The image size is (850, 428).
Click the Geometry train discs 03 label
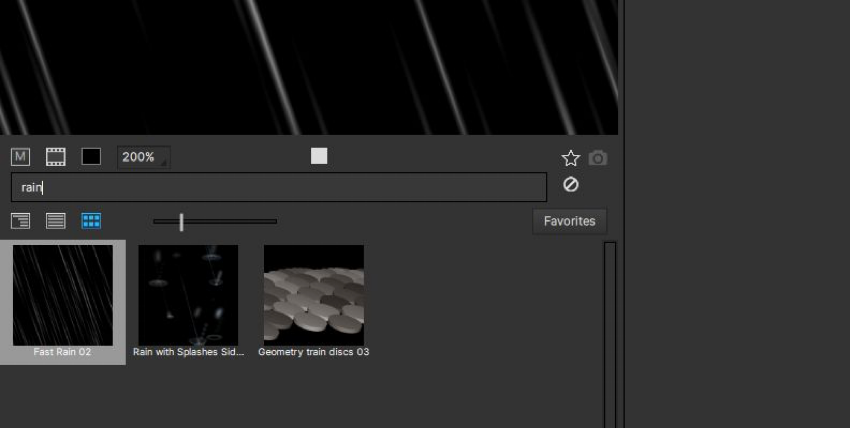pos(314,352)
